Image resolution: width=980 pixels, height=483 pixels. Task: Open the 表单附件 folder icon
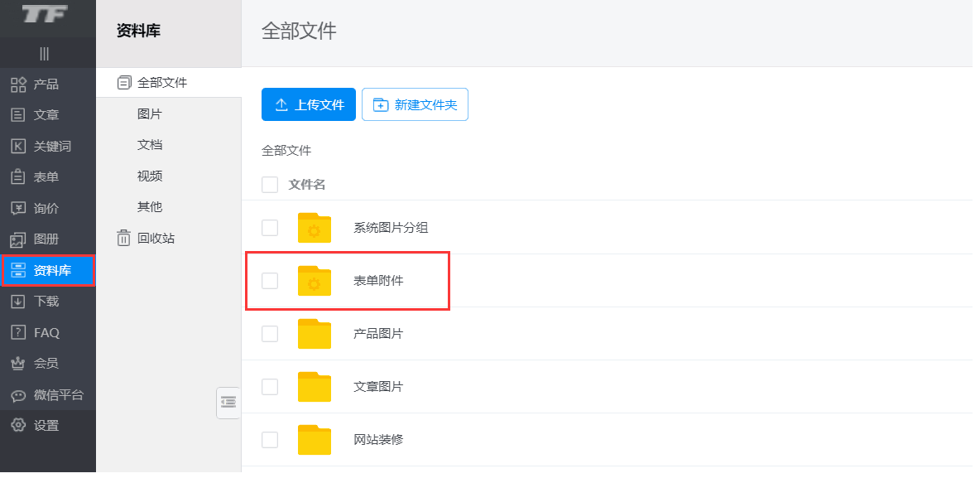(x=315, y=281)
